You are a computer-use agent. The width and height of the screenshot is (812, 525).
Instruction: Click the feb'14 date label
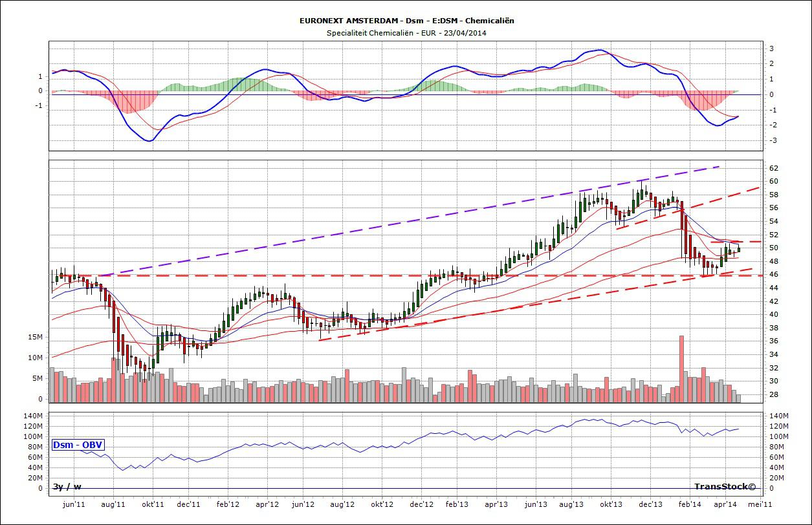click(x=690, y=504)
